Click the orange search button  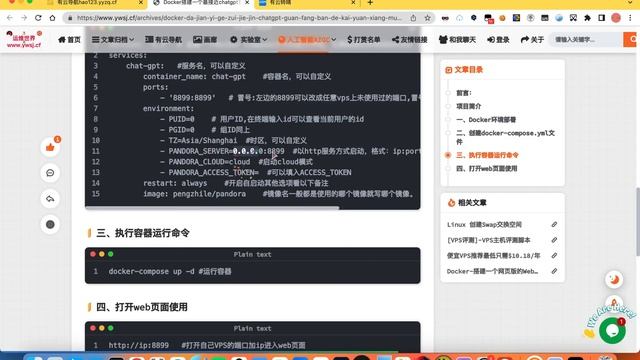pyautogui.click(x=632, y=40)
